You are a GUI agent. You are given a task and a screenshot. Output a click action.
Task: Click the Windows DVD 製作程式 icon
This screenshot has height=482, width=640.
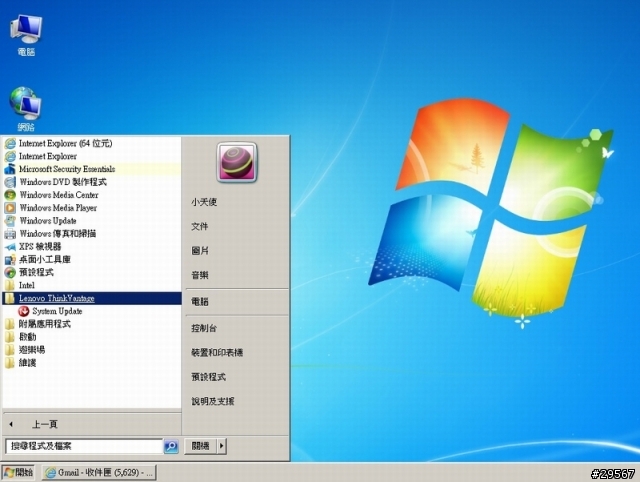pyautogui.click(x=10, y=182)
